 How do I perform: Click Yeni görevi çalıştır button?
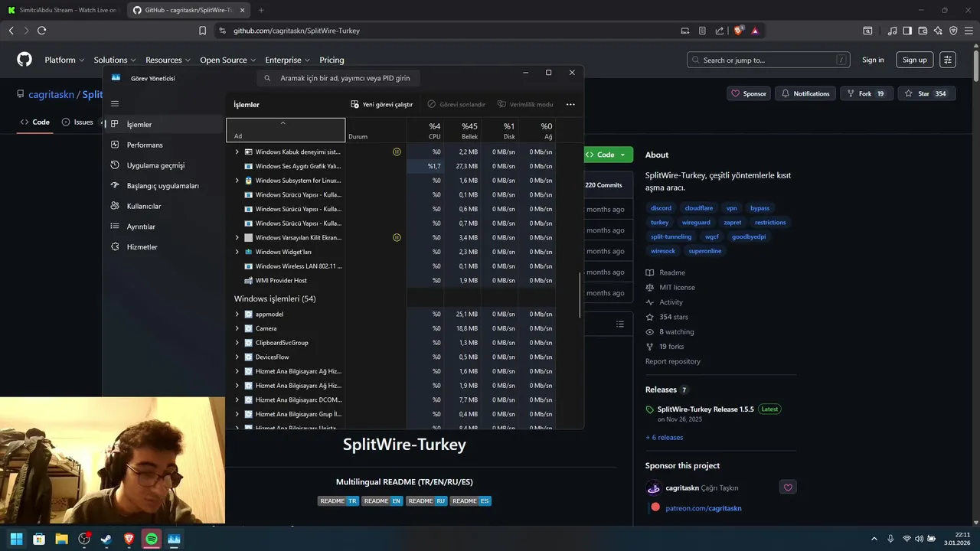(381, 104)
